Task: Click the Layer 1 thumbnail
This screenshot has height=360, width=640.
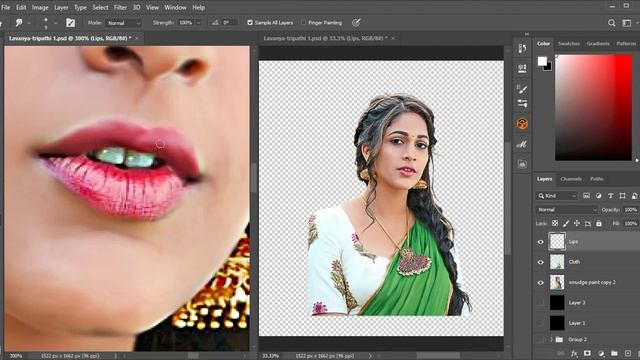Action: 557,323
